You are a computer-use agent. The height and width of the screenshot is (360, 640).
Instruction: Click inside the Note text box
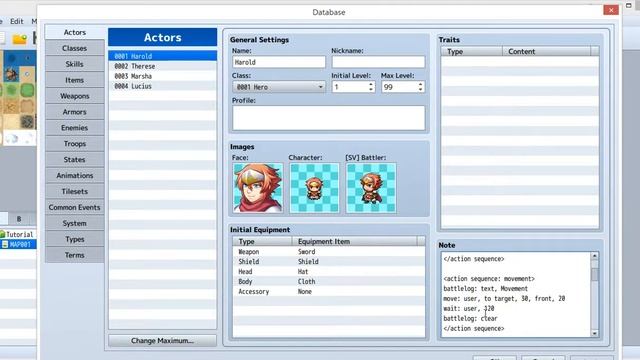click(516, 294)
